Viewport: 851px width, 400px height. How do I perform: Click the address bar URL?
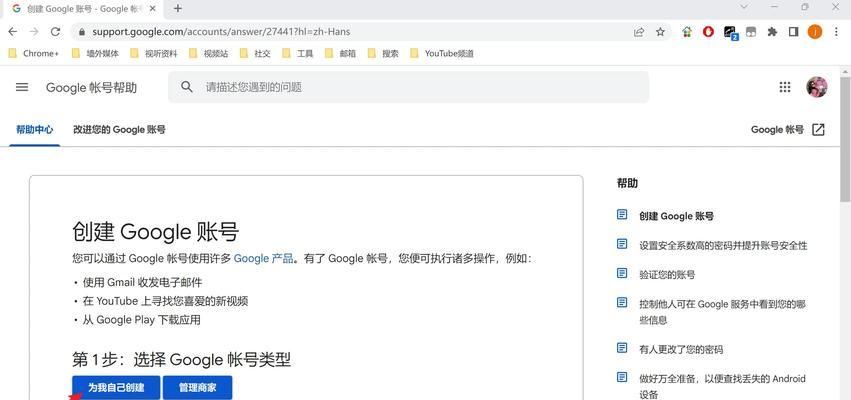[x=221, y=32]
